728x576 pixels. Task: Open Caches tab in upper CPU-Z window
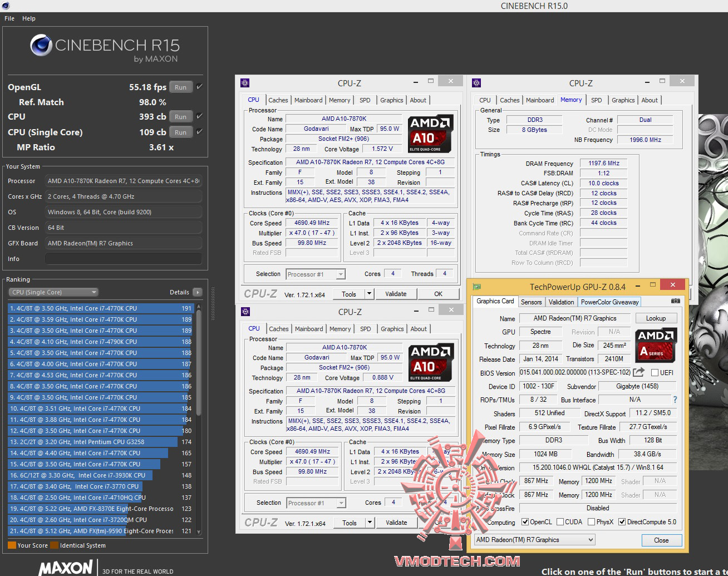[278, 100]
